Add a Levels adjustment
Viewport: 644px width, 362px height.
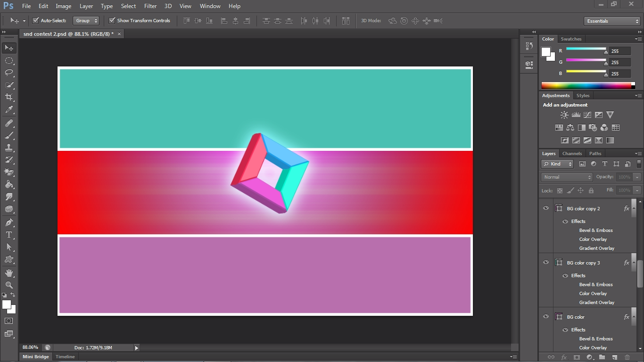(576, 115)
